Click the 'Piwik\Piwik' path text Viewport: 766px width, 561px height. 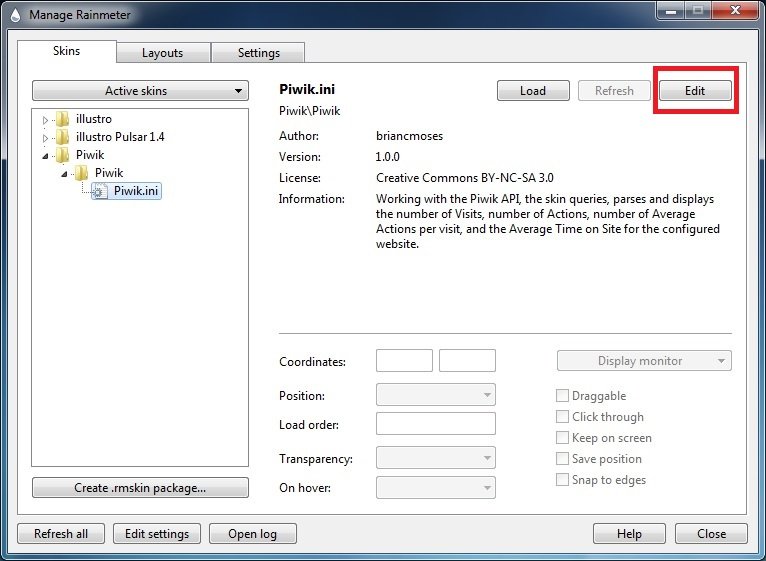[309, 111]
